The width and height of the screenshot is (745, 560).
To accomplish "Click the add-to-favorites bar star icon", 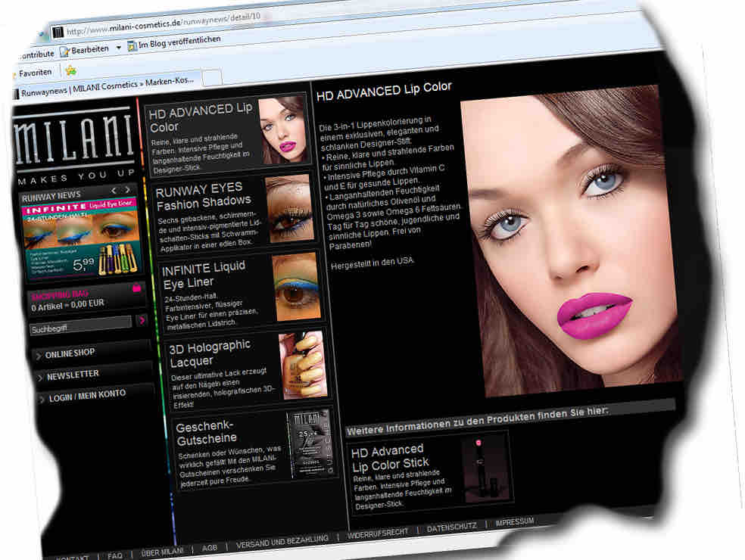I will point(70,70).
